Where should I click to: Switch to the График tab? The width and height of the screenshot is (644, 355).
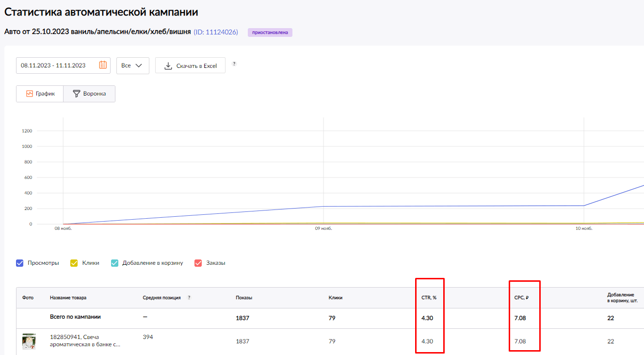[40, 94]
